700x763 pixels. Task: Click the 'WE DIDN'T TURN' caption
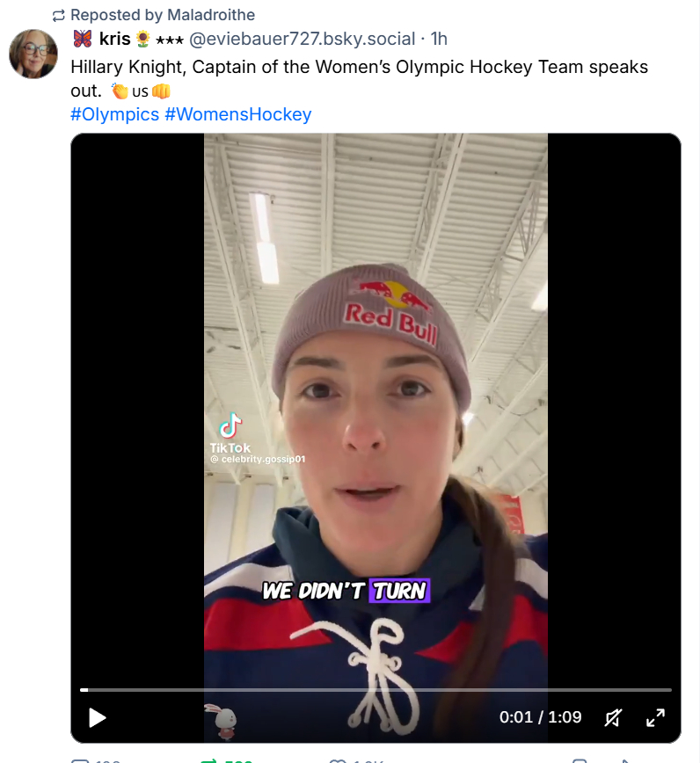tap(345, 591)
